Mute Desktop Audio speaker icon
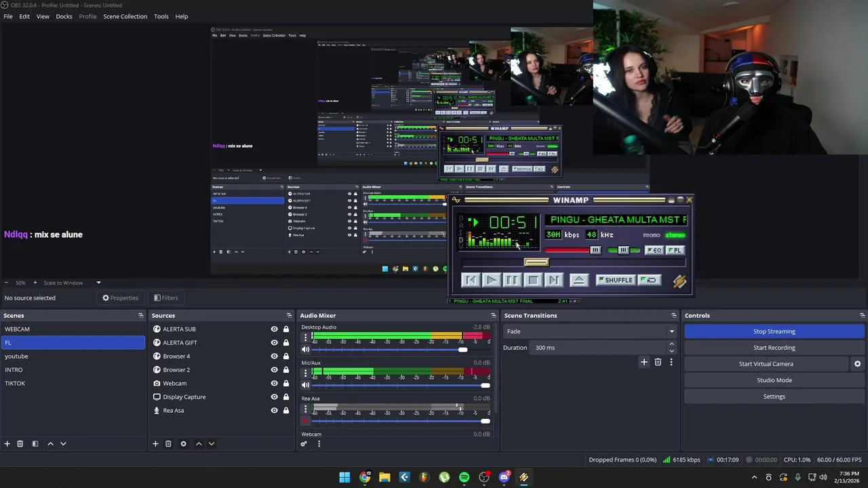 305,350
